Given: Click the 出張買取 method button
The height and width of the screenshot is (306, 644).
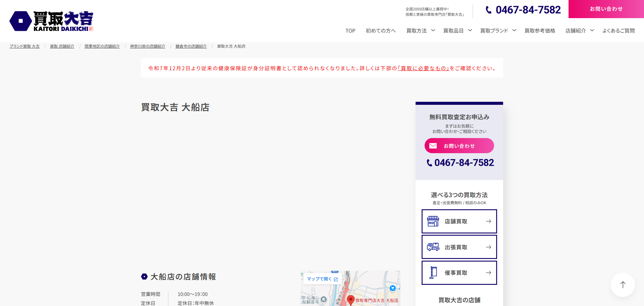Looking at the screenshot, I should pos(459,247).
